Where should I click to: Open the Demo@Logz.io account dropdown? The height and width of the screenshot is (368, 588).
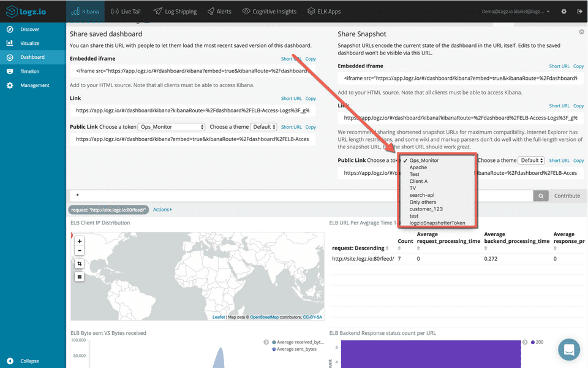(x=516, y=12)
